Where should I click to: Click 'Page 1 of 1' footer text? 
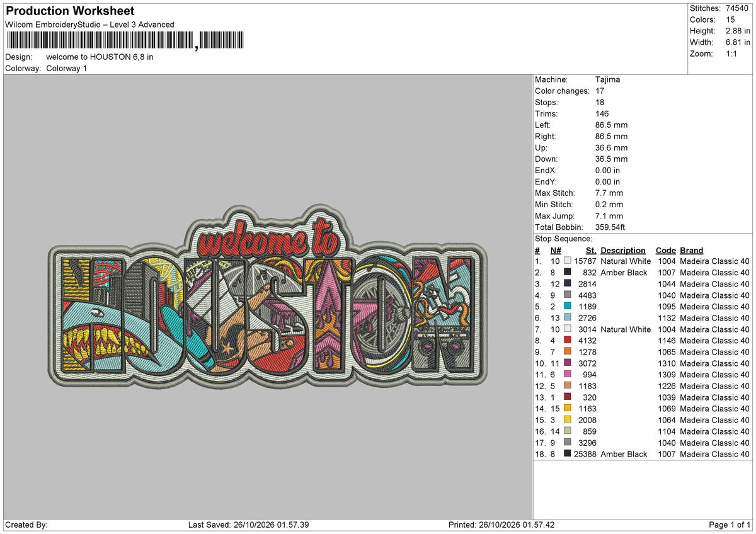730,525
